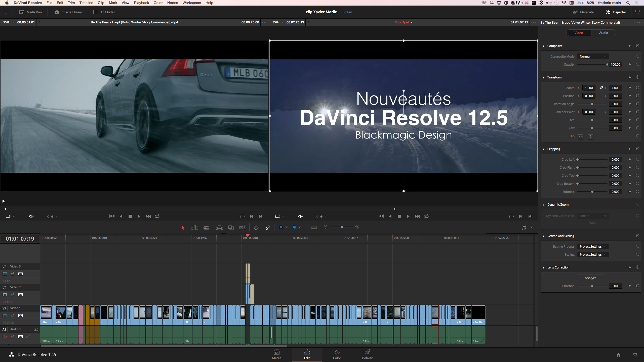The image size is (644, 362).
Task: Add keyframe for Rotation Angle
Action: (630, 104)
